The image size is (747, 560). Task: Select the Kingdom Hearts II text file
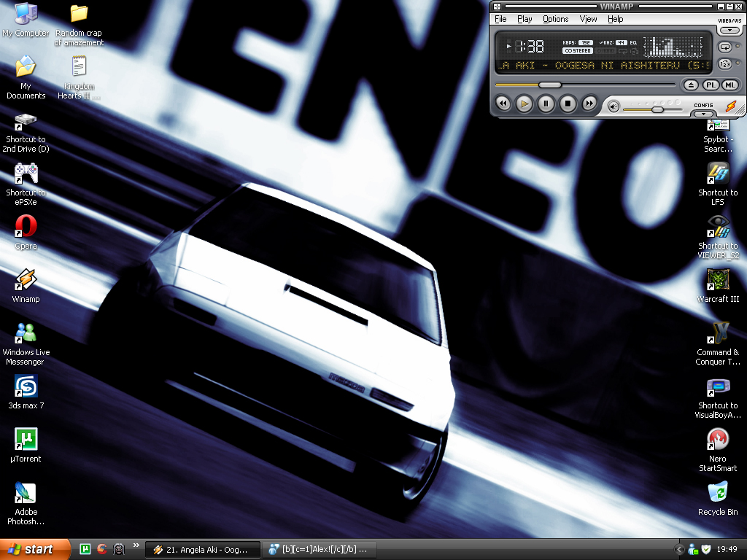coord(79,77)
